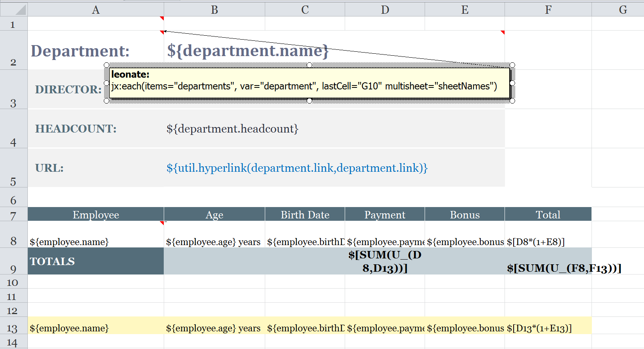Select the ${department.headcount} cell

pyautogui.click(x=232, y=129)
